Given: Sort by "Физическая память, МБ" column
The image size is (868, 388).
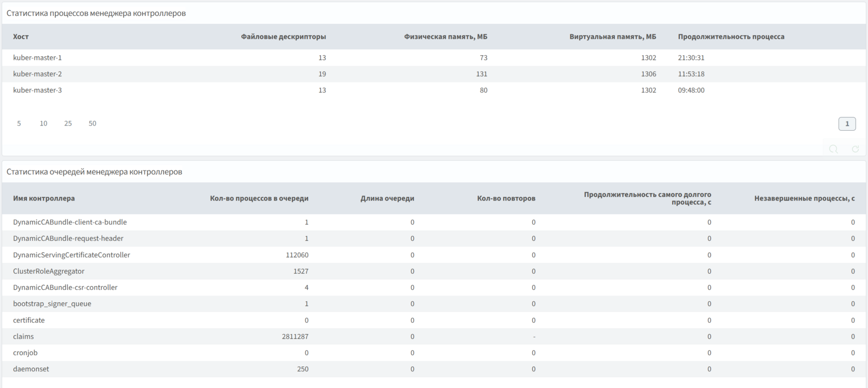Looking at the screenshot, I should 445,37.
